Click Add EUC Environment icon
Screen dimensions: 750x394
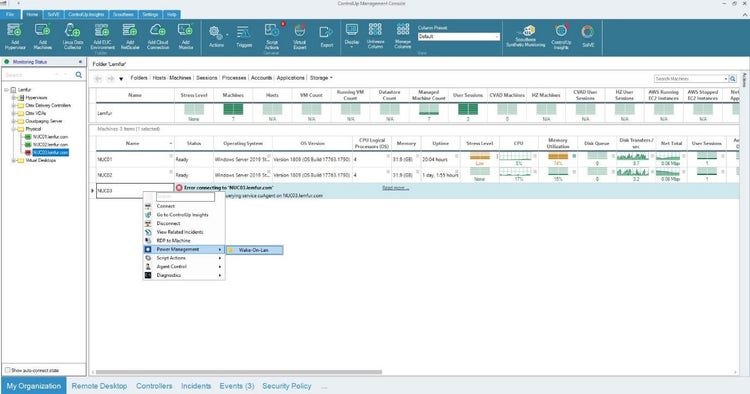tap(102, 36)
